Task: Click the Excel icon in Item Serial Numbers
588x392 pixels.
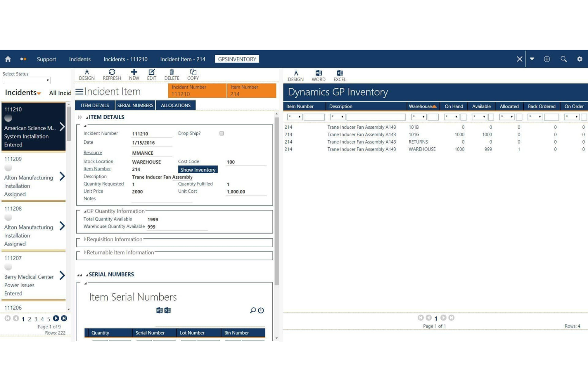Action: pyautogui.click(x=168, y=310)
